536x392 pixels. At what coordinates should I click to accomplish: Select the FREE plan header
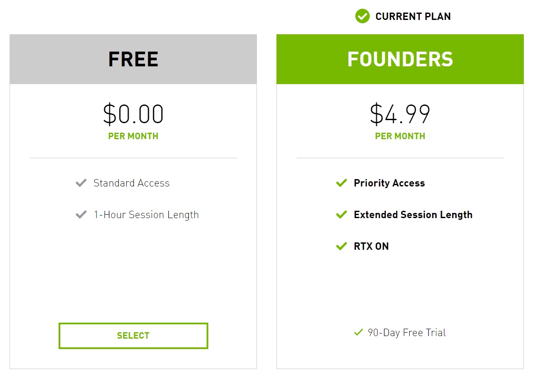coord(133,59)
